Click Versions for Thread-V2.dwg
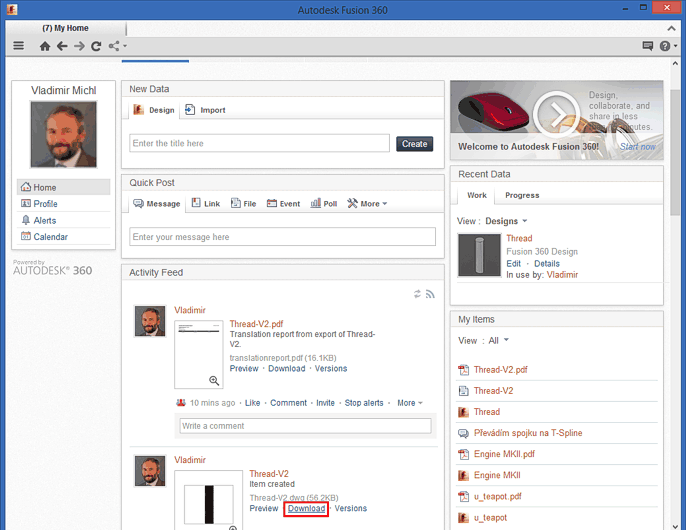This screenshot has height=530, width=686. [350, 508]
